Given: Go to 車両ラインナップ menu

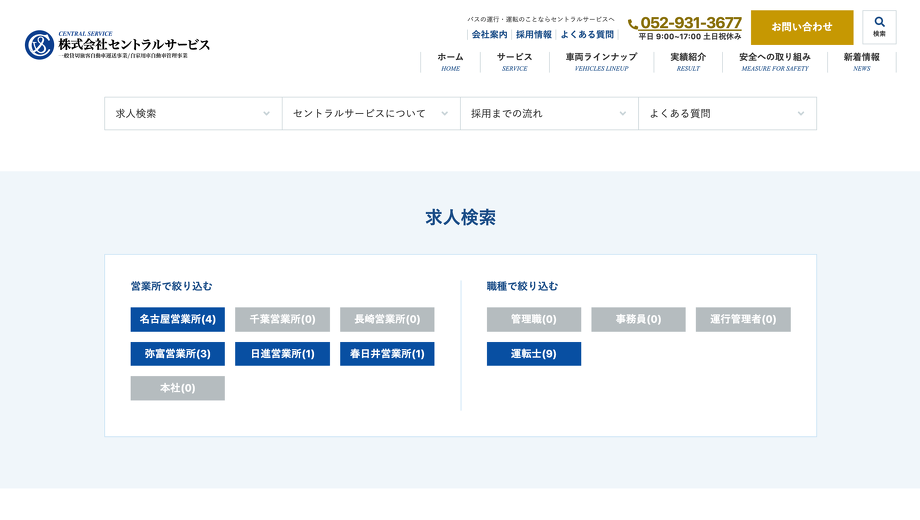Looking at the screenshot, I should (601, 61).
